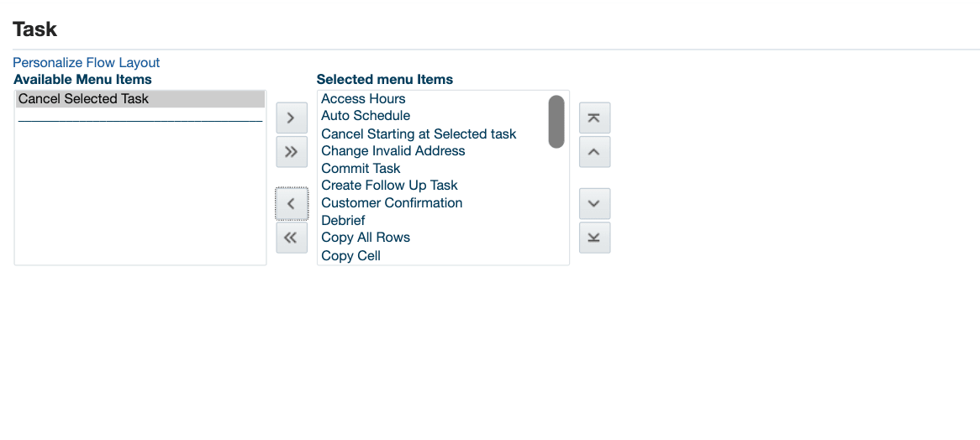Select the Commit Task menu item

pyautogui.click(x=361, y=169)
